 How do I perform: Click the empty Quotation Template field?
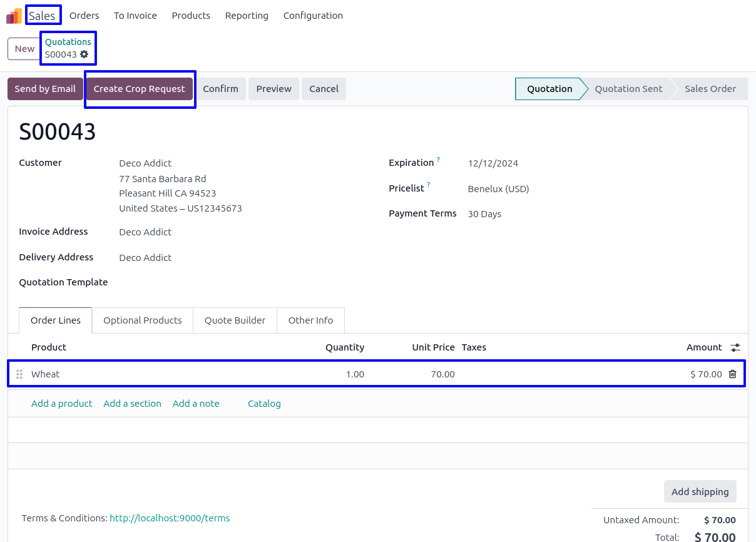click(x=238, y=282)
